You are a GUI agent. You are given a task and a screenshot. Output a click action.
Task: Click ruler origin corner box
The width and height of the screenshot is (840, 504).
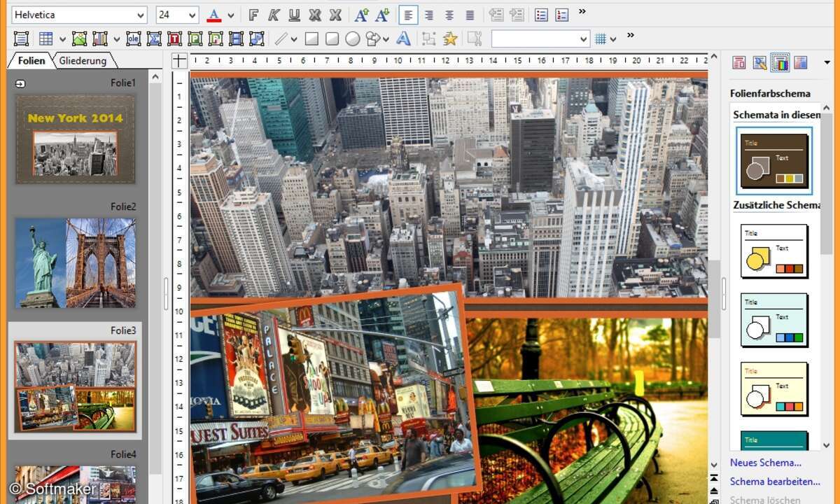click(180, 61)
